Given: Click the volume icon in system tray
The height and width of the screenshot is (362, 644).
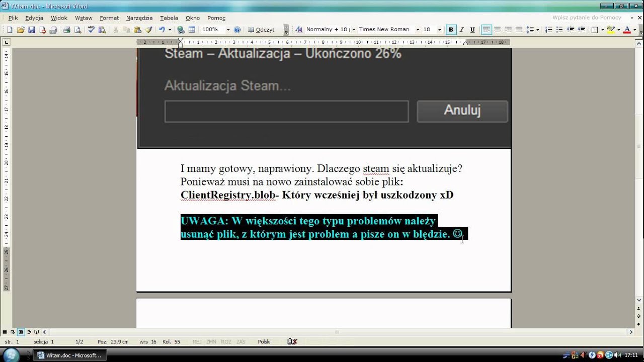Looking at the screenshot, I should pyautogui.click(x=618, y=355).
